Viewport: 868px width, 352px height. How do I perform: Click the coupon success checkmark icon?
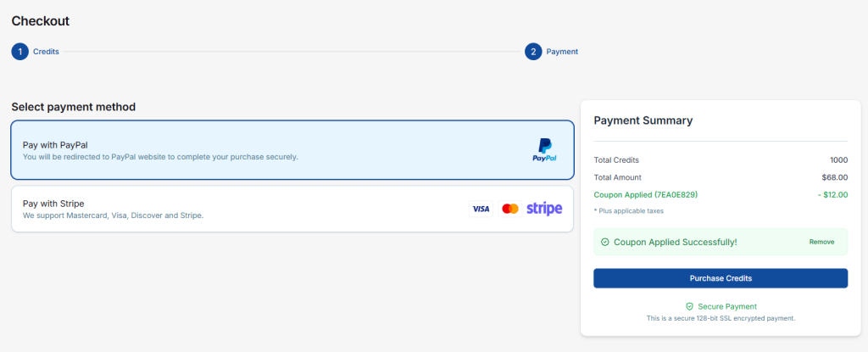pyautogui.click(x=604, y=242)
